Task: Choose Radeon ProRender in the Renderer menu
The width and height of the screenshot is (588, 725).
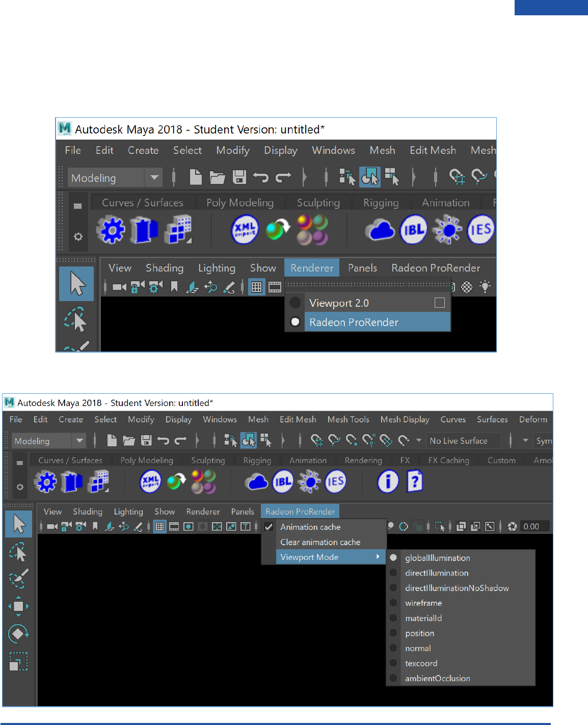Action: [378, 322]
